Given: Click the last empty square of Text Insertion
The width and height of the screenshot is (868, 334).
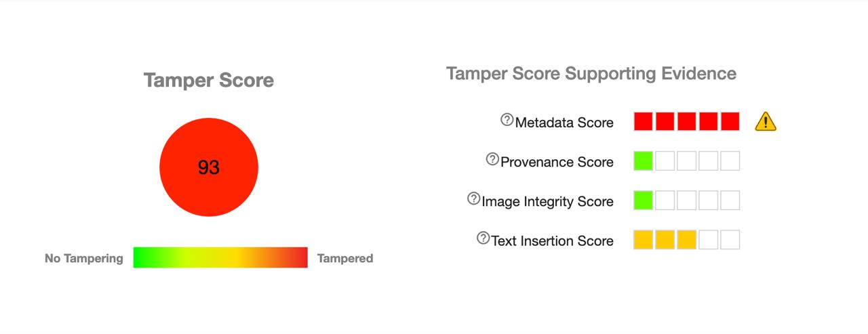Looking at the screenshot, I should click(x=730, y=240).
